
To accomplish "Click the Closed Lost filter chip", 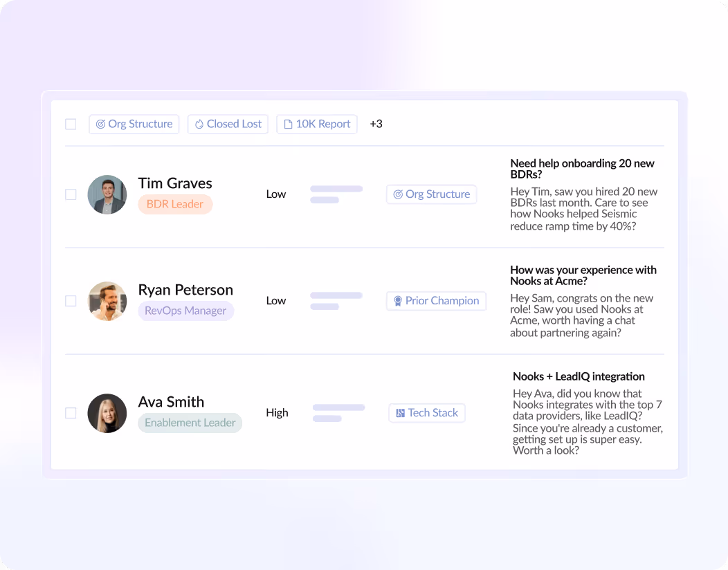I will [x=228, y=125].
